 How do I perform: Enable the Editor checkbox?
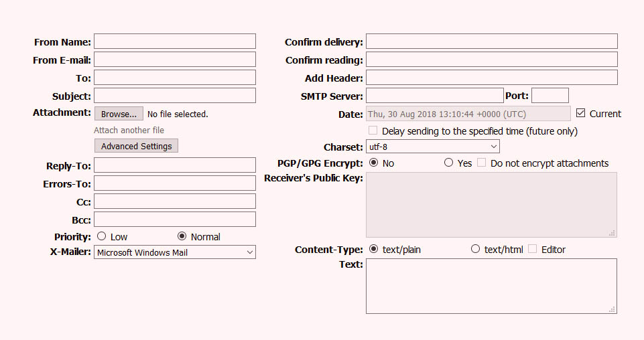(532, 248)
